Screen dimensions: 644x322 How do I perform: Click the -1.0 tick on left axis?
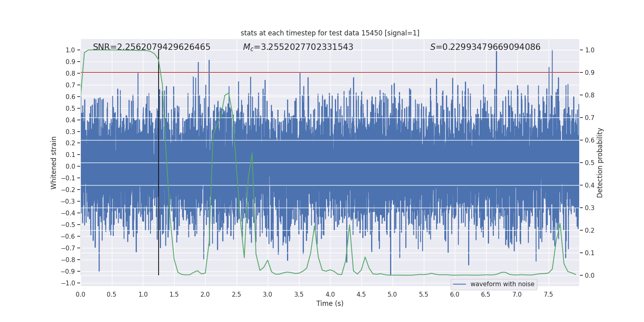coord(68,283)
